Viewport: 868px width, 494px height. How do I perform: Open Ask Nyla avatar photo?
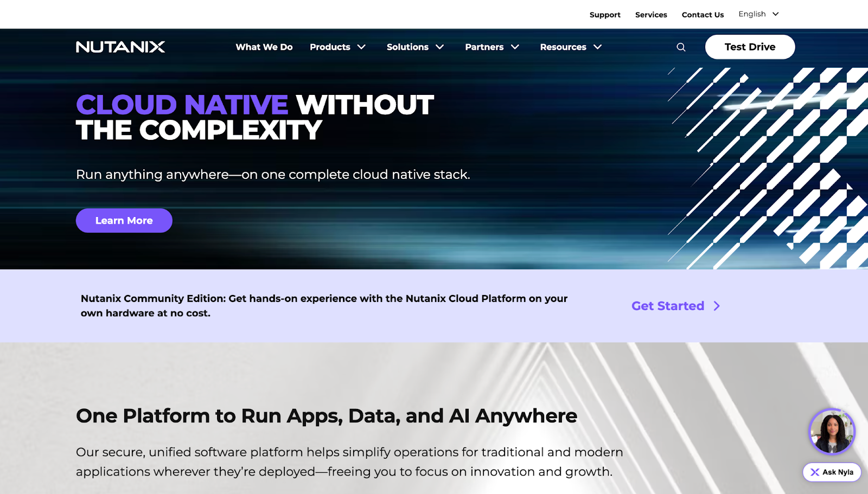pyautogui.click(x=832, y=432)
